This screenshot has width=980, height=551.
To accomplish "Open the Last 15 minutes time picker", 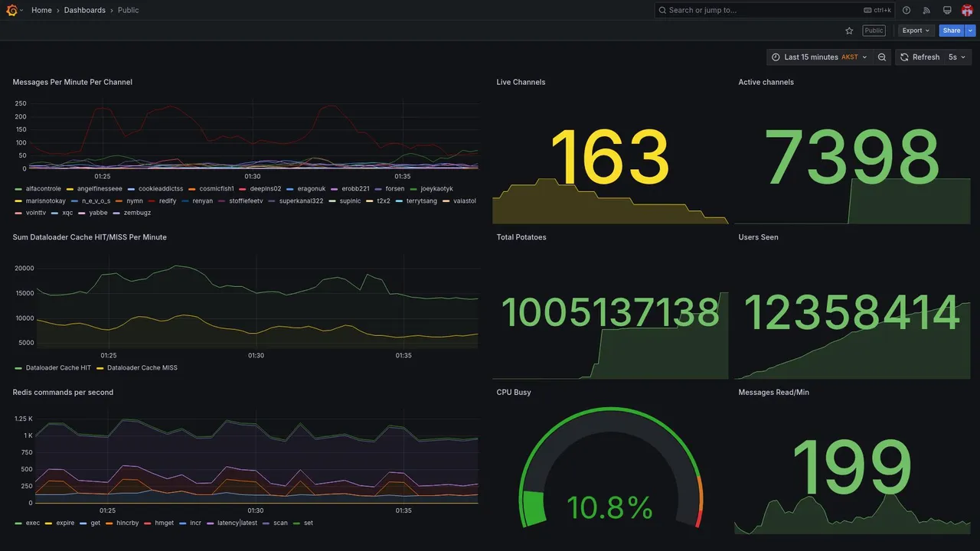I will coord(819,57).
